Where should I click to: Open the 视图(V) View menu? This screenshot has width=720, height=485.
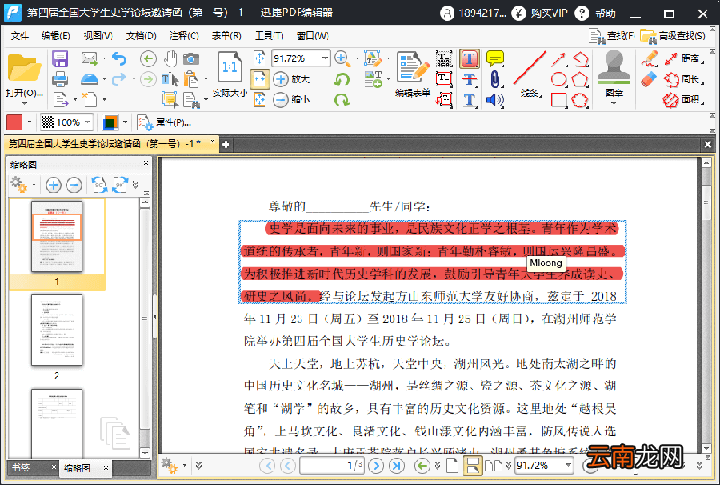click(98, 35)
